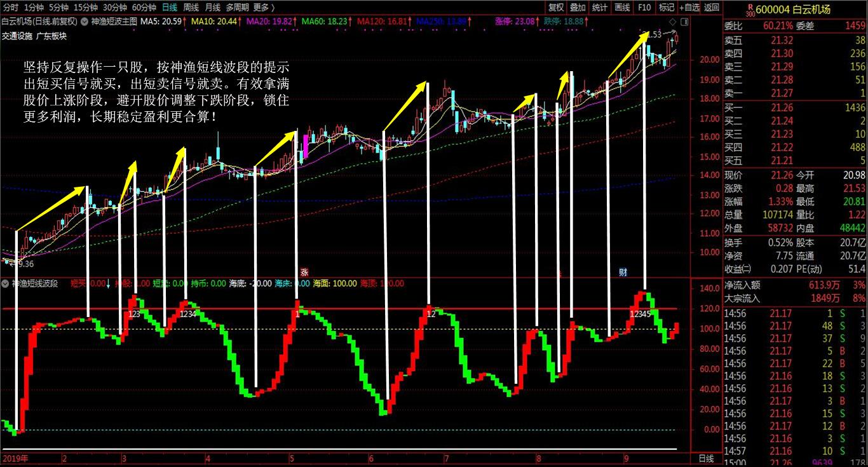This screenshot has width=868, height=467.
Task: Toggle the 叠加 overlay option
Action: 578,7
